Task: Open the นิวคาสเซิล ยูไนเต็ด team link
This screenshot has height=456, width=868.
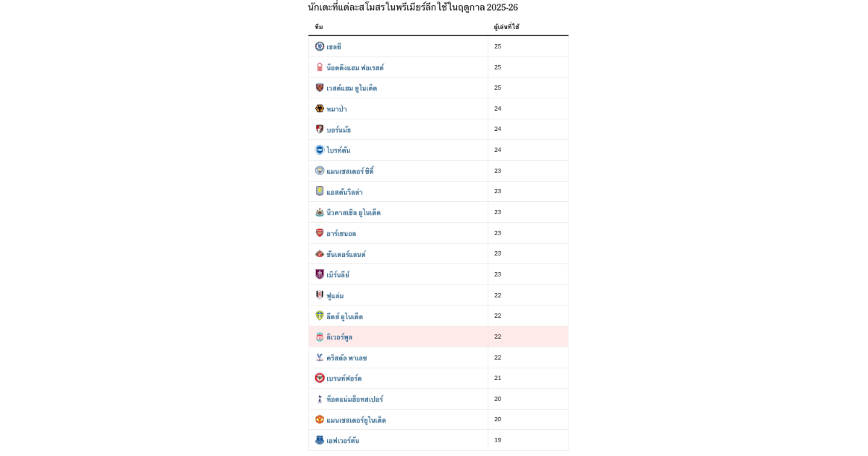Action: point(353,213)
